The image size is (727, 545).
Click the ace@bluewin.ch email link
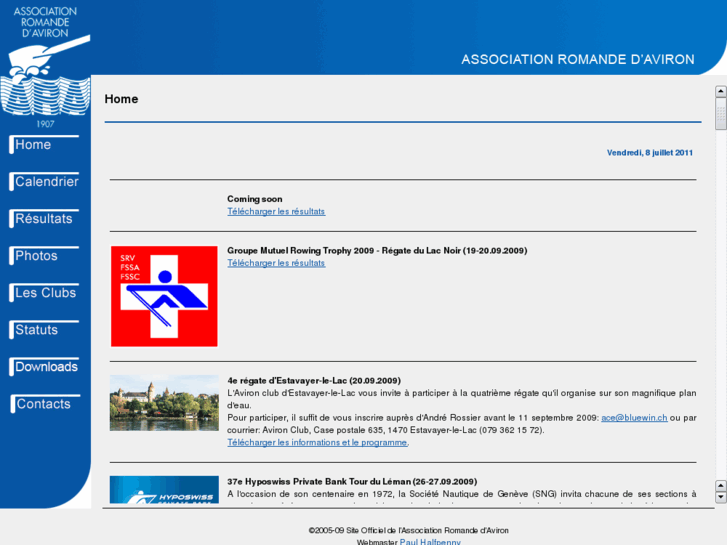634,418
